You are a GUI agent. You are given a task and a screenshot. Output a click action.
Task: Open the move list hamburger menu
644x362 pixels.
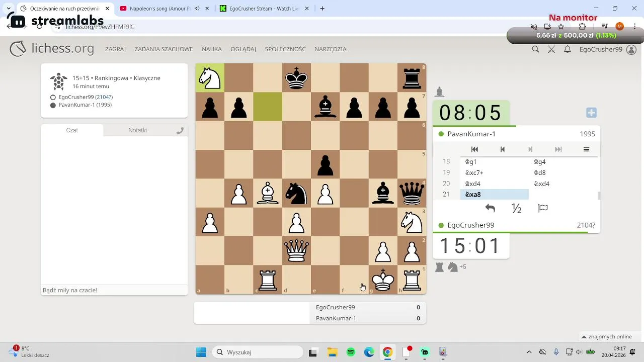pos(586,149)
